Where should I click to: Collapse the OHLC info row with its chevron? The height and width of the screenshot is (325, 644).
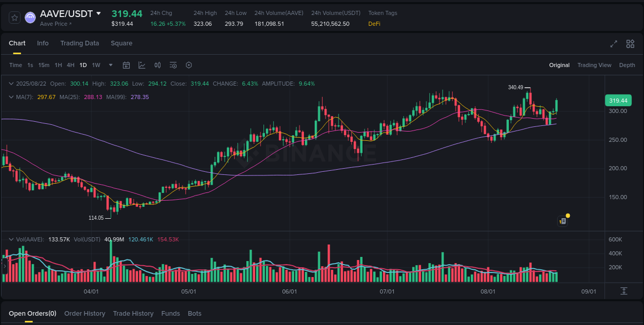click(11, 83)
